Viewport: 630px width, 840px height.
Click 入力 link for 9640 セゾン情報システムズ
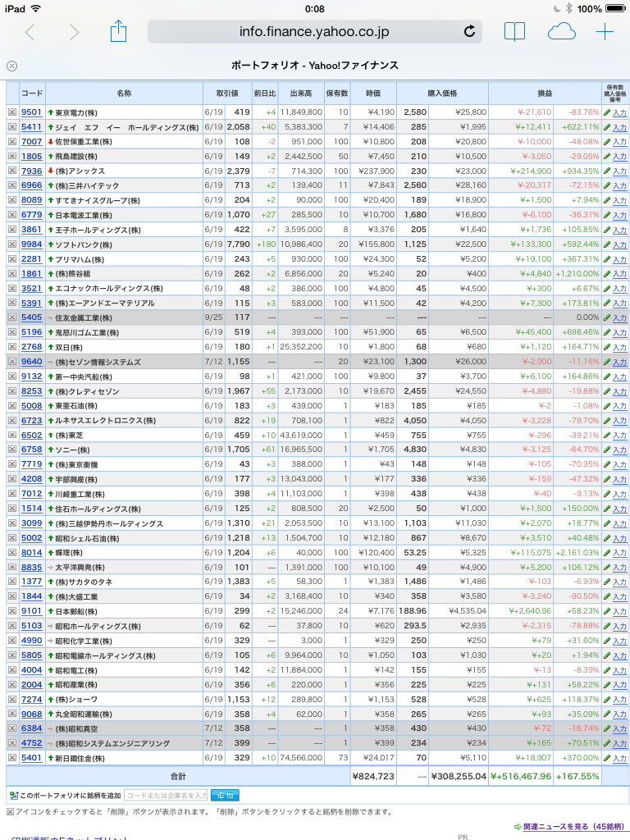click(620, 362)
